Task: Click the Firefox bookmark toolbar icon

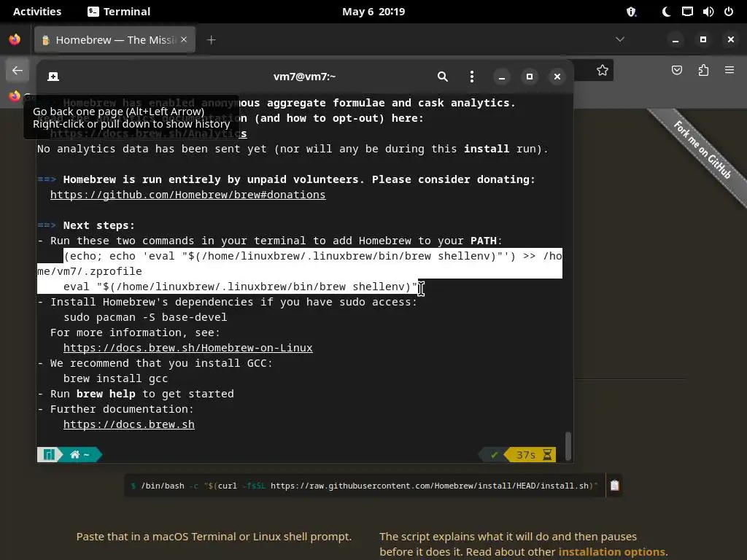Action: pyautogui.click(x=15, y=96)
